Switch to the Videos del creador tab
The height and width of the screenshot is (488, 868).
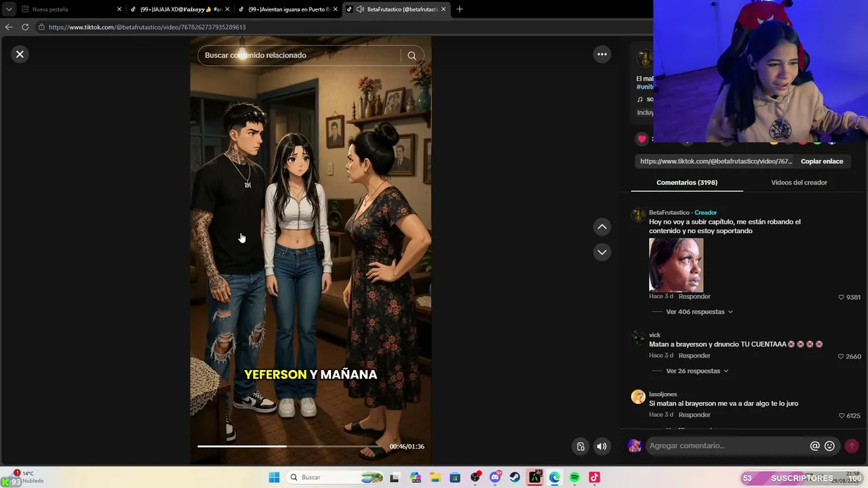coord(799,182)
